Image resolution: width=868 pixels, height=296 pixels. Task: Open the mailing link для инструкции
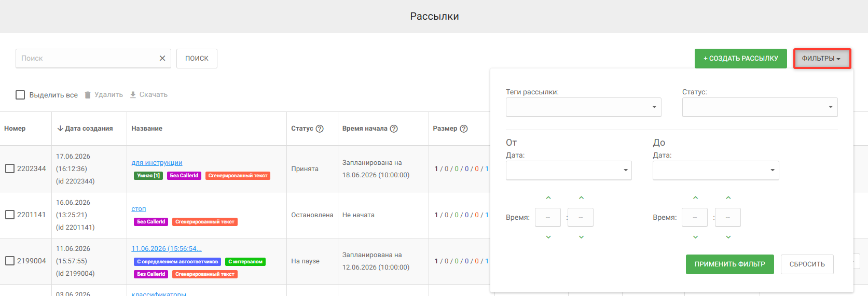tap(157, 162)
